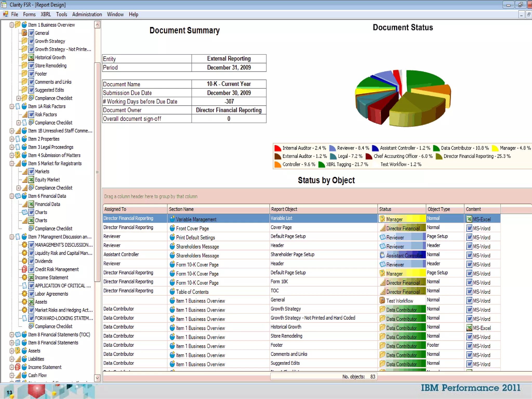Click the Manager status icon in the first row

pos(382,219)
